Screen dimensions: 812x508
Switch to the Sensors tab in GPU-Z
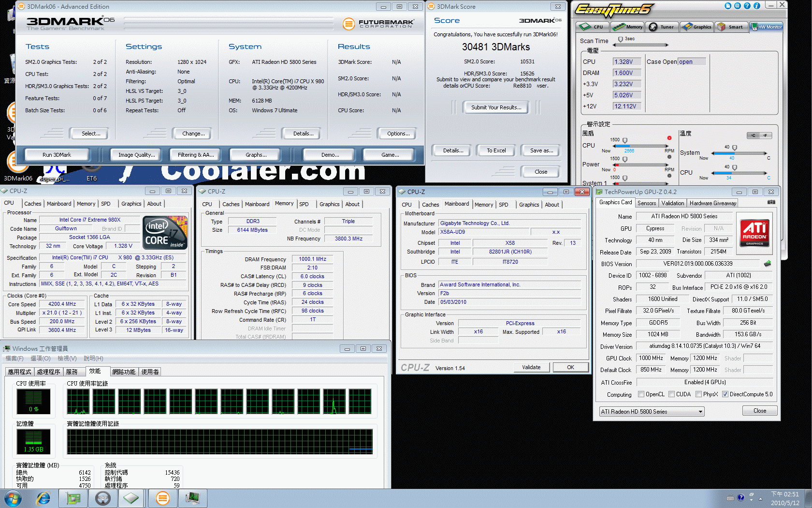[647, 203]
